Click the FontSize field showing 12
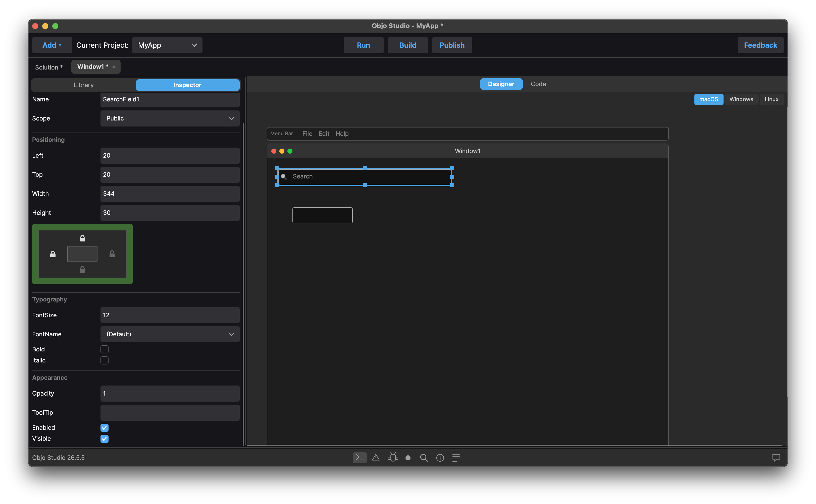Viewport: 816px width, 504px height. tap(170, 315)
